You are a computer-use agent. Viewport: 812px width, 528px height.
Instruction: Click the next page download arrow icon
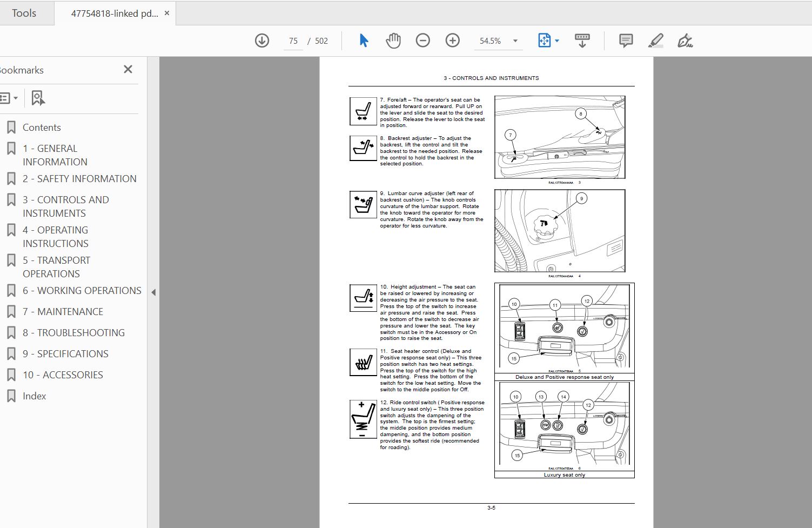point(262,41)
